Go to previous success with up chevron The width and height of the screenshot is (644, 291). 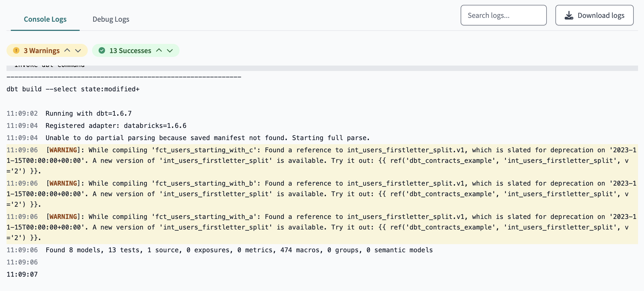[x=159, y=50]
